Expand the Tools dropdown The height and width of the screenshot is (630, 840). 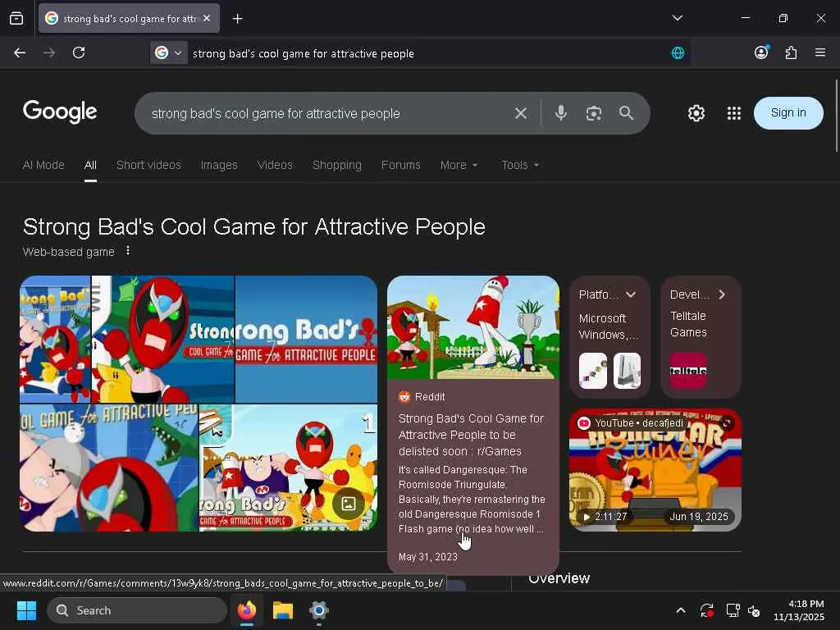[x=519, y=165]
